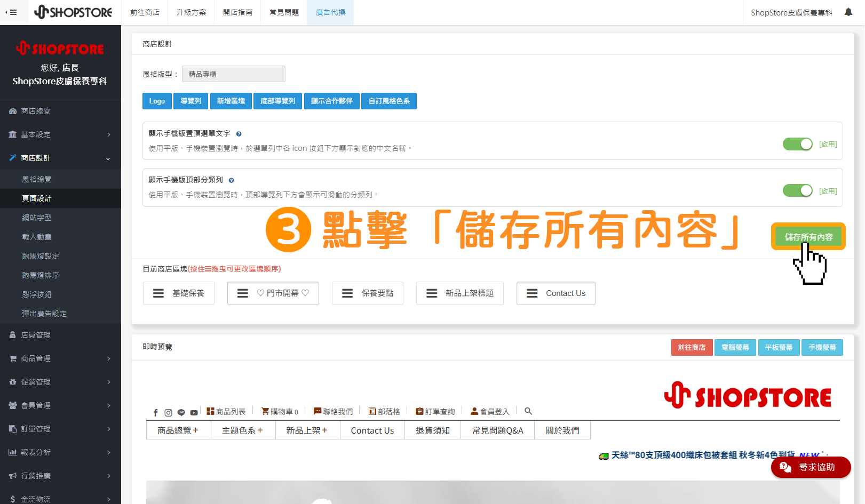865x504 pixels.
Task: Click drag handle icon of 門市開幕 block
Action: click(243, 293)
